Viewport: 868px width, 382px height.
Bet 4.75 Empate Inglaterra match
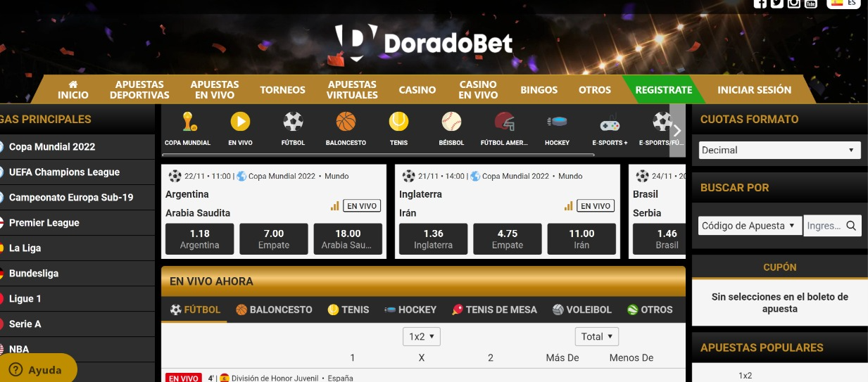(508, 239)
